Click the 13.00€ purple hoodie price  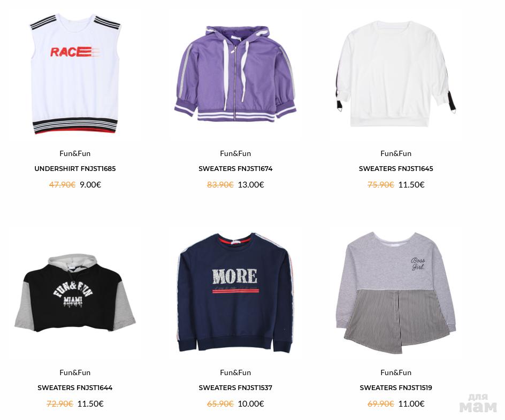(251, 184)
